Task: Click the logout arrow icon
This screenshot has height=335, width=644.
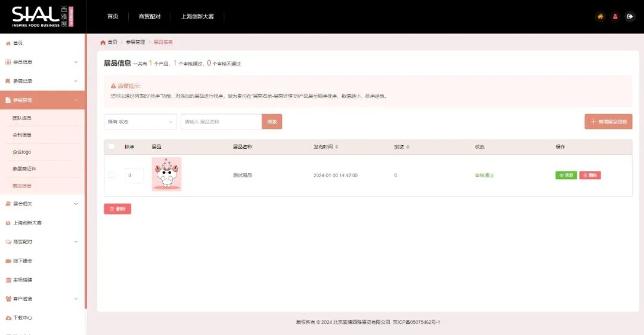Action: click(x=630, y=17)
